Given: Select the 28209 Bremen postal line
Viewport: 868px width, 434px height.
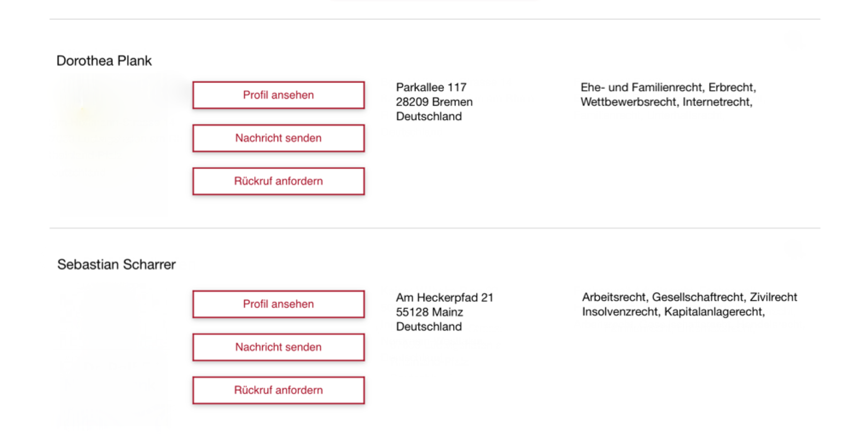Looking at the screenshot, I should (434, 102).
